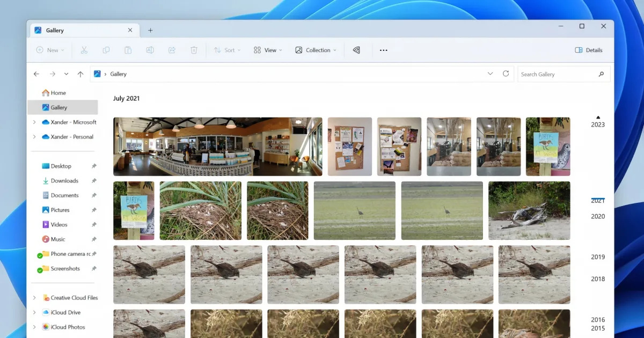
Task: Click the Gallery icon in address bar
Action: click(97, 74)
